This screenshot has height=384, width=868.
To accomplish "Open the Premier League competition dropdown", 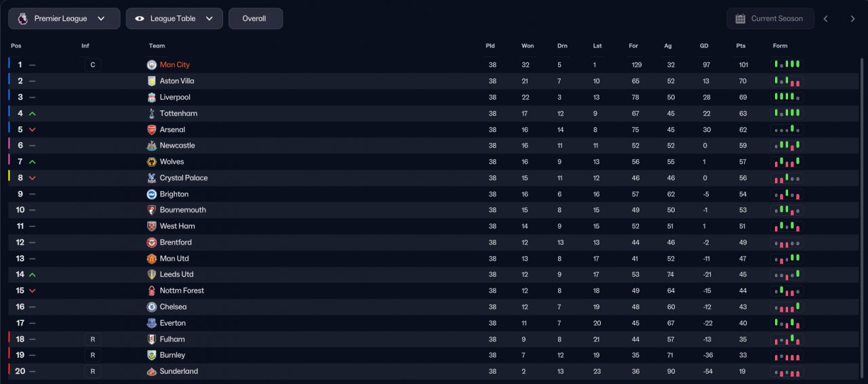I will pyautogui.click(x=64, y=19).
